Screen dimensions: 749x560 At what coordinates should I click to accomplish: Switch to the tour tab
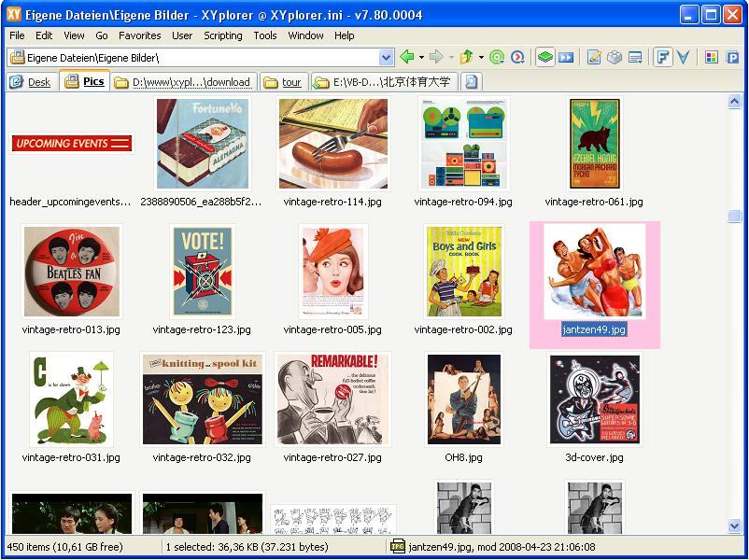[x=283, y=82]
